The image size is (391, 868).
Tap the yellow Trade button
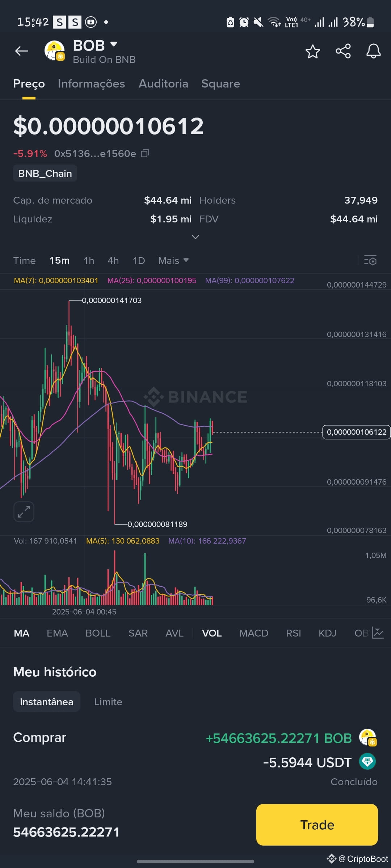pyautogui.click(x=317, y=825)
